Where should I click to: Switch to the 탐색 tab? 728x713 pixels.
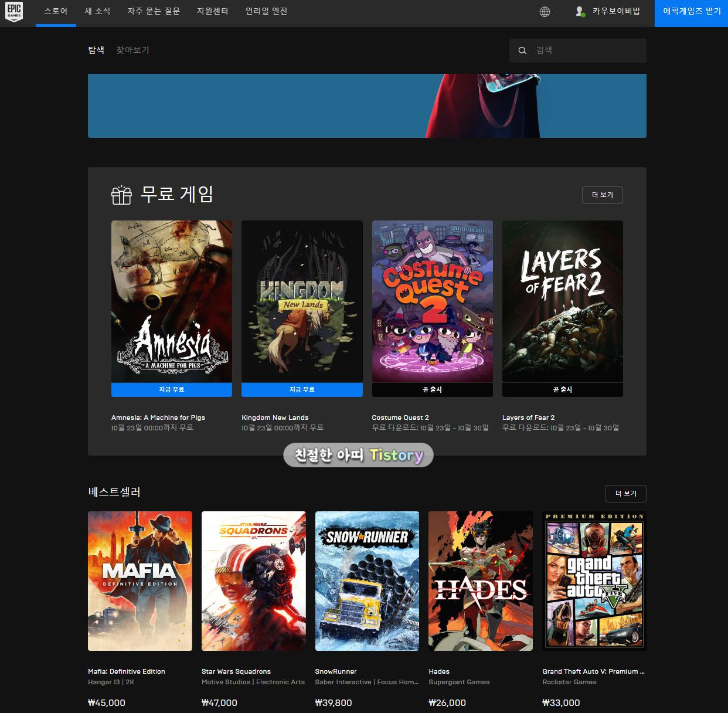tap(96, 50)
